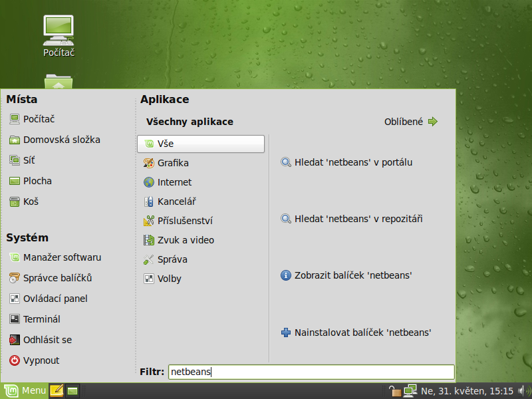Click the home folder desktop icon

click(59, 81)
